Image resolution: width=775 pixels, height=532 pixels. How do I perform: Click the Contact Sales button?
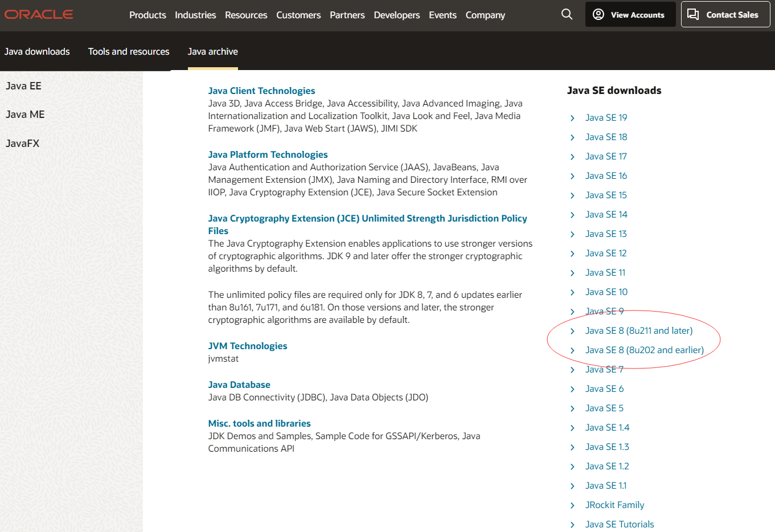[725, 14]
